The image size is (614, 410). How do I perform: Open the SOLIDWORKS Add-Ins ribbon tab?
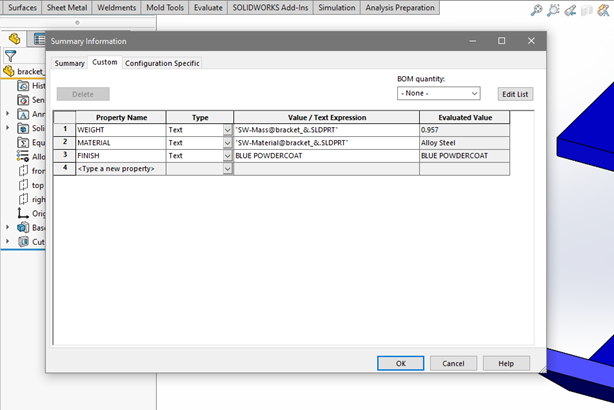point(270,7)
